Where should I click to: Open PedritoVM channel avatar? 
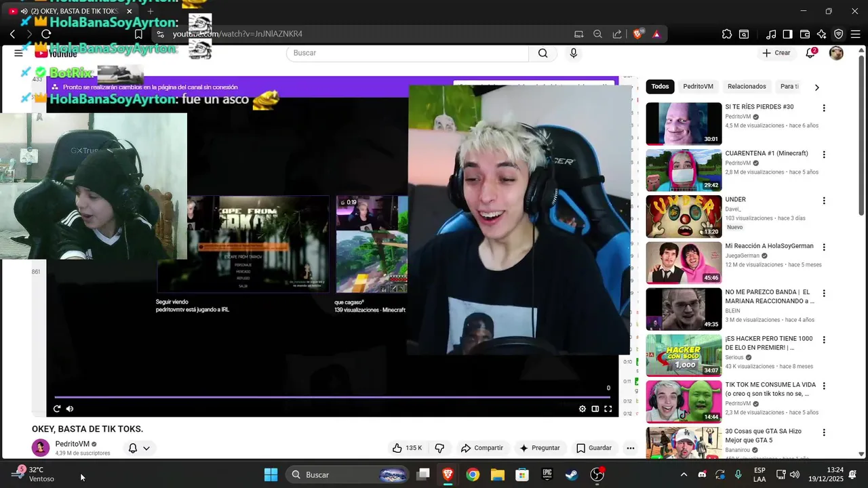(41, 448)
